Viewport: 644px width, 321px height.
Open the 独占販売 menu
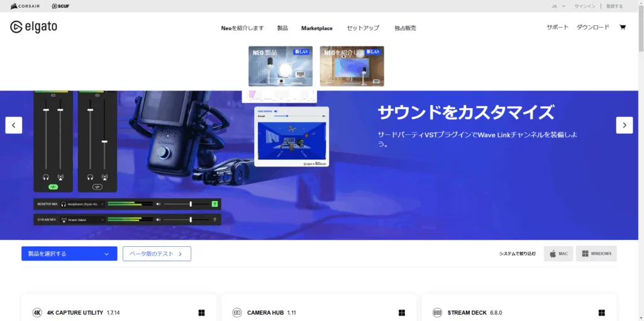click(406, 28)
